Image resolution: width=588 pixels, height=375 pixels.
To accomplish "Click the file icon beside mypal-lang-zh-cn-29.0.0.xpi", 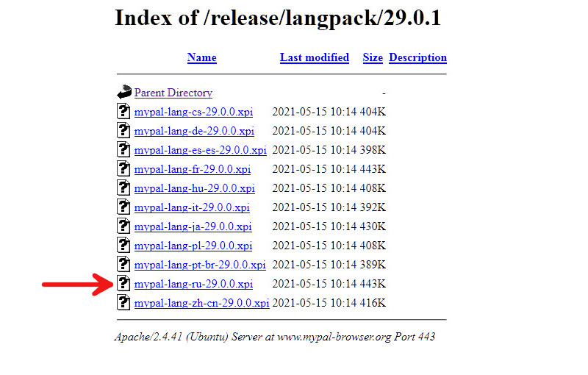I will 123,303.
